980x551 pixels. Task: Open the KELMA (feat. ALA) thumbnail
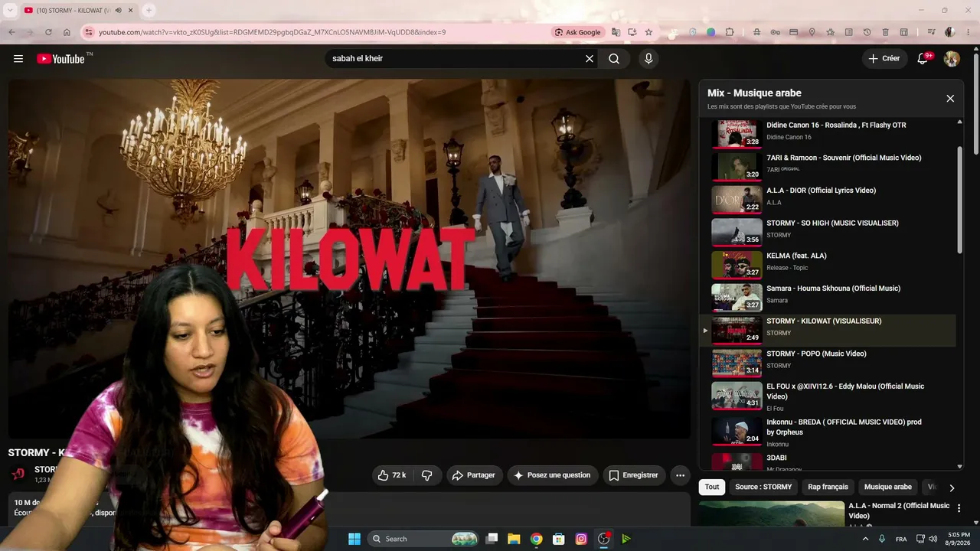coord(737,265)
